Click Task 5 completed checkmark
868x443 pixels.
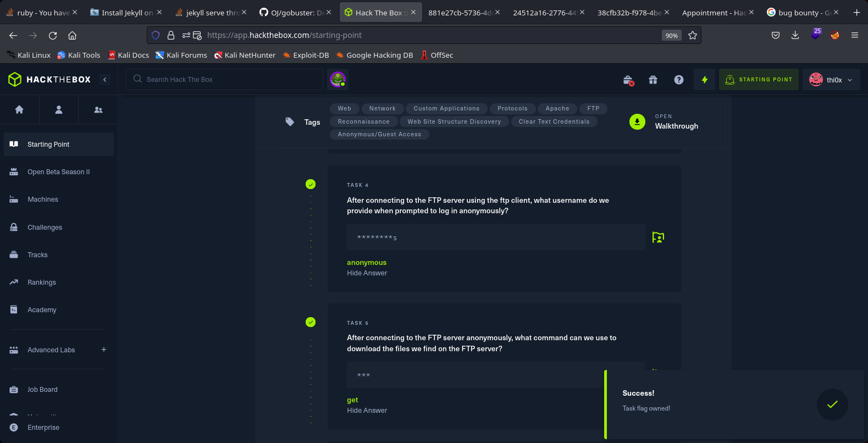click(x=311, y=322)
